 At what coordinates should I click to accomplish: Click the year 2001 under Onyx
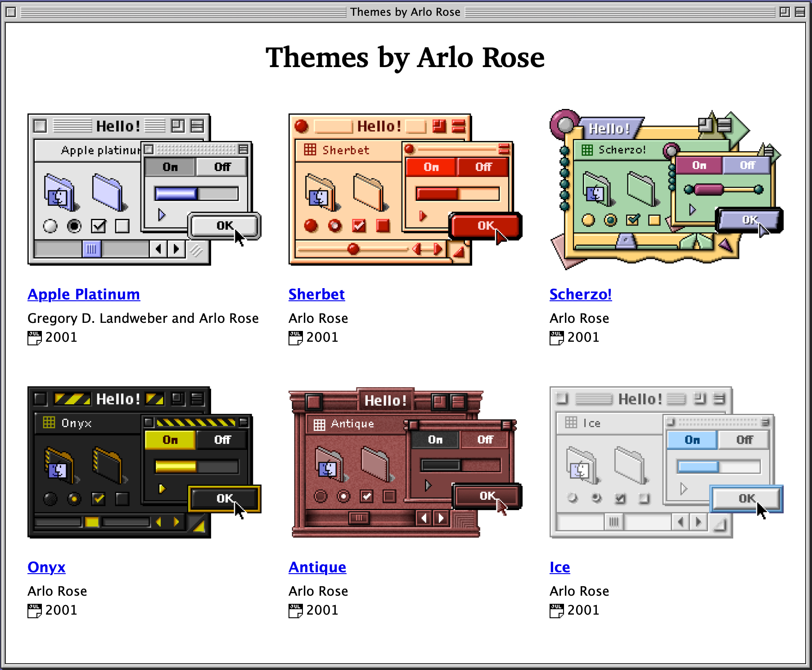coord(61,610)
